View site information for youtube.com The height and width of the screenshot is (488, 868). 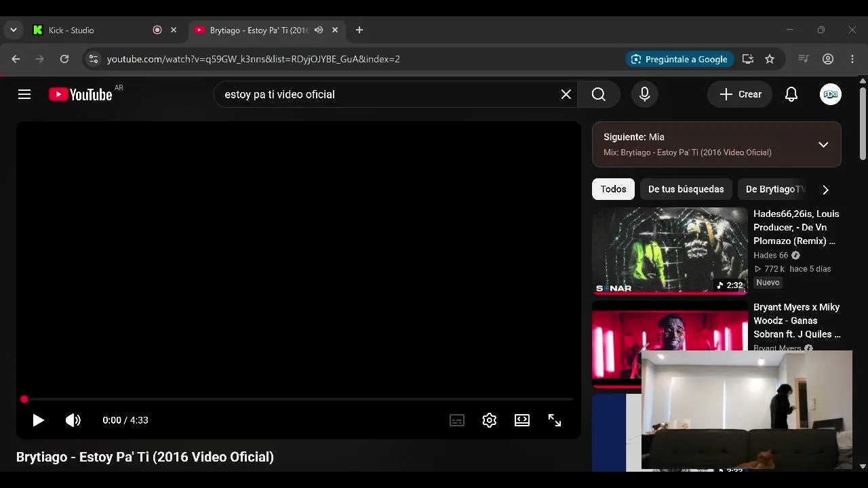click(94, 59)
